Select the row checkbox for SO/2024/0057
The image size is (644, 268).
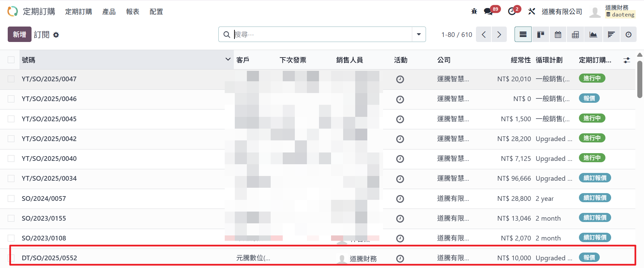pyautogui.click(x=11, y=198)
